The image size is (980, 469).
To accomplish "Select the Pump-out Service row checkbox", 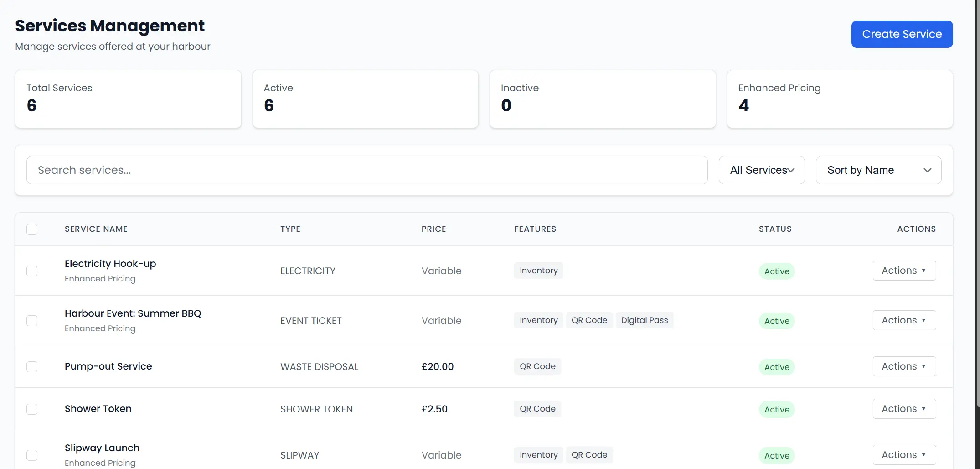I will (32, 366).
